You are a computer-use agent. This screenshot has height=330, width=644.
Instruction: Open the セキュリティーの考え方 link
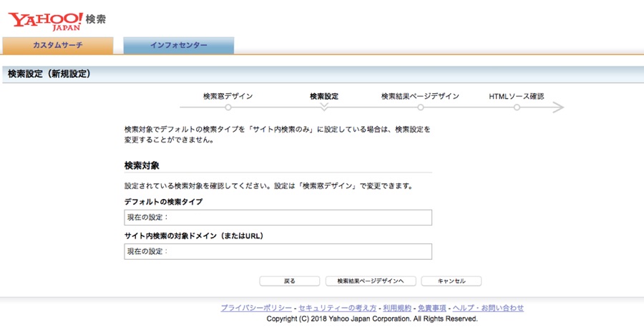tap(337, 308)
